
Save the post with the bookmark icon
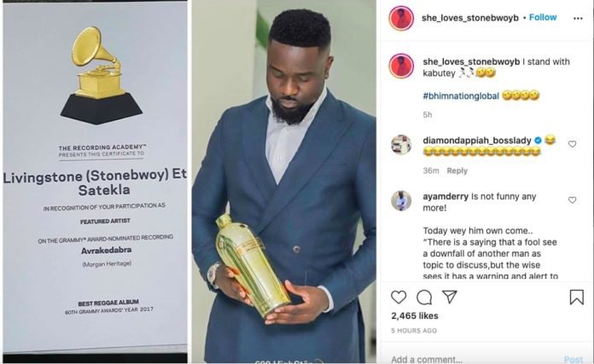[x=577, y=297]
